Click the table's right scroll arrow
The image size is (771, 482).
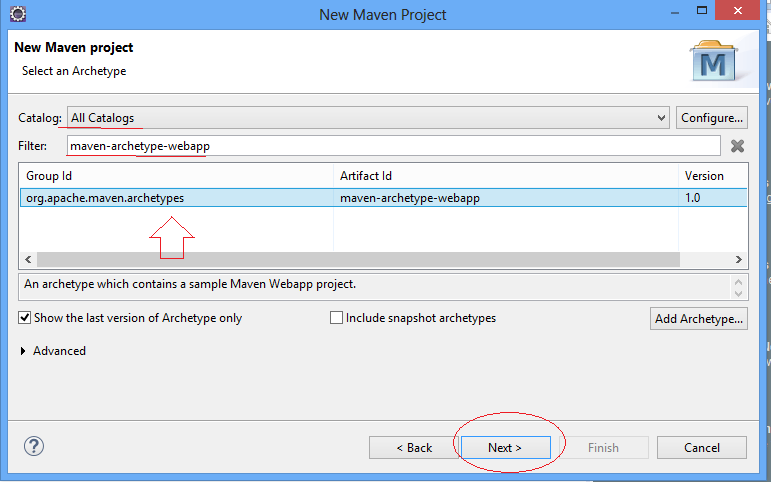(x=739, y=259)
